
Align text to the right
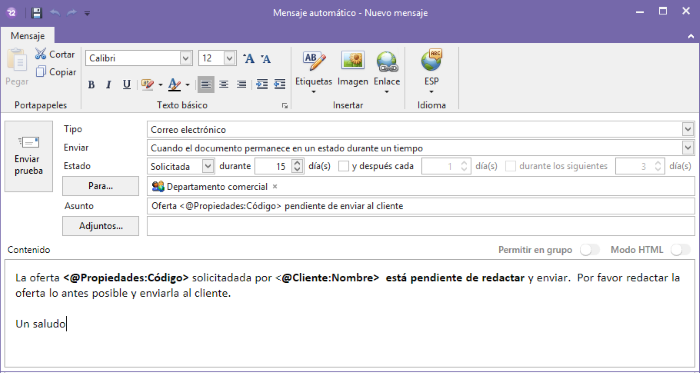point(242,84)
